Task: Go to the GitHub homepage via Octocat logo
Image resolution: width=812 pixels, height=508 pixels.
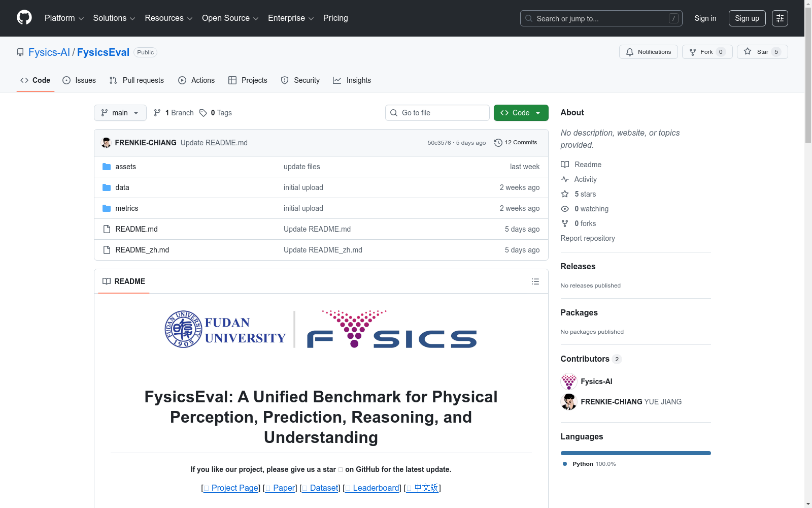Action: click(x=24, y=18)
